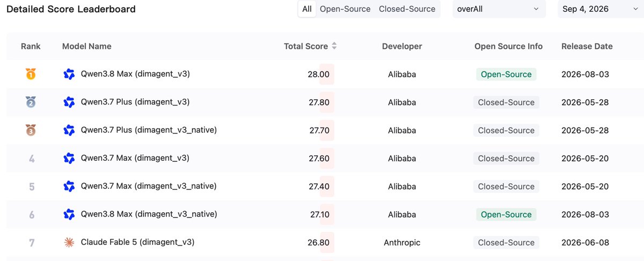This screenshot has width=644, height=261.
Task: Click the score value 27.40
Action: coord(319,187)
